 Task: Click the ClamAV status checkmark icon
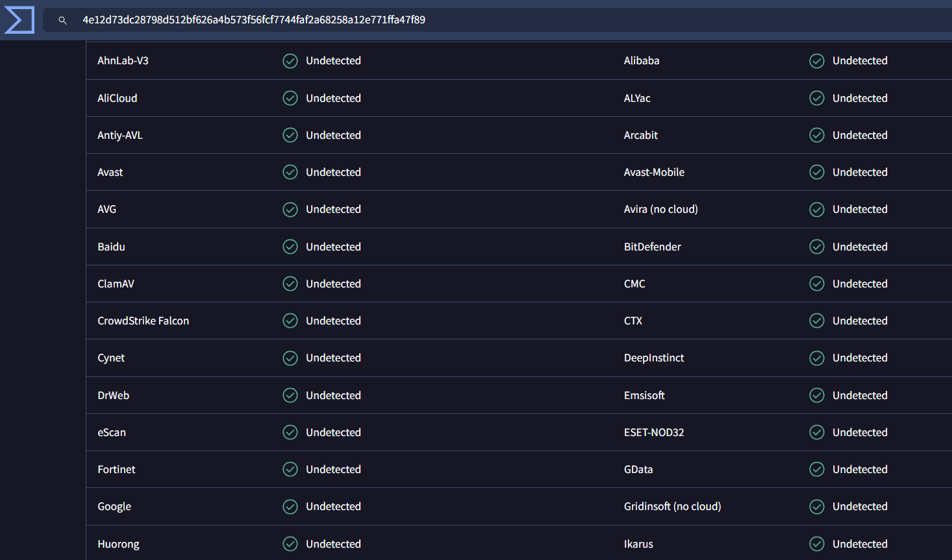(290, 284)
